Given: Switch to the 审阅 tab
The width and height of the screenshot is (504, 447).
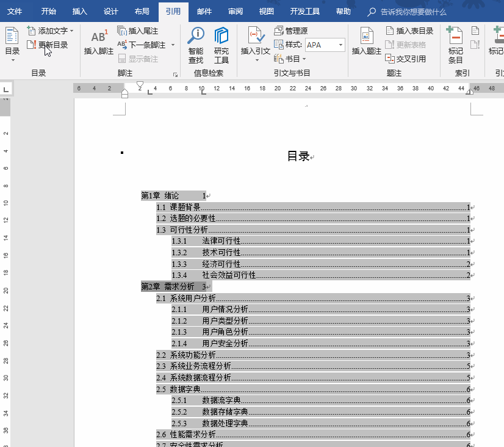Looking at the screenshot, I should click(236, 12).
